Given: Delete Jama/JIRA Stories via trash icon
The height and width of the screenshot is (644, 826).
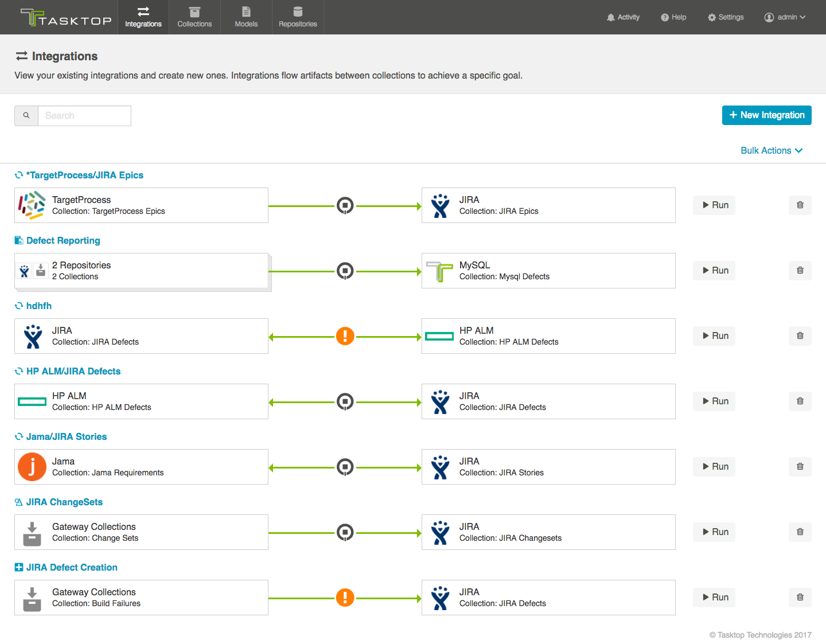Looking at the screenshot, I should click(x=800, y=467).
